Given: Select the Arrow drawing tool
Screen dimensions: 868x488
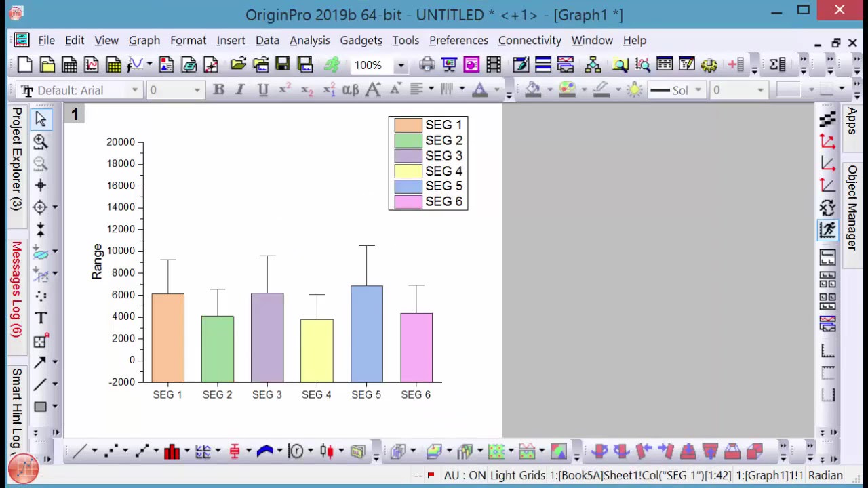Looking at the screenshot, I should click(x=41, y=362).
